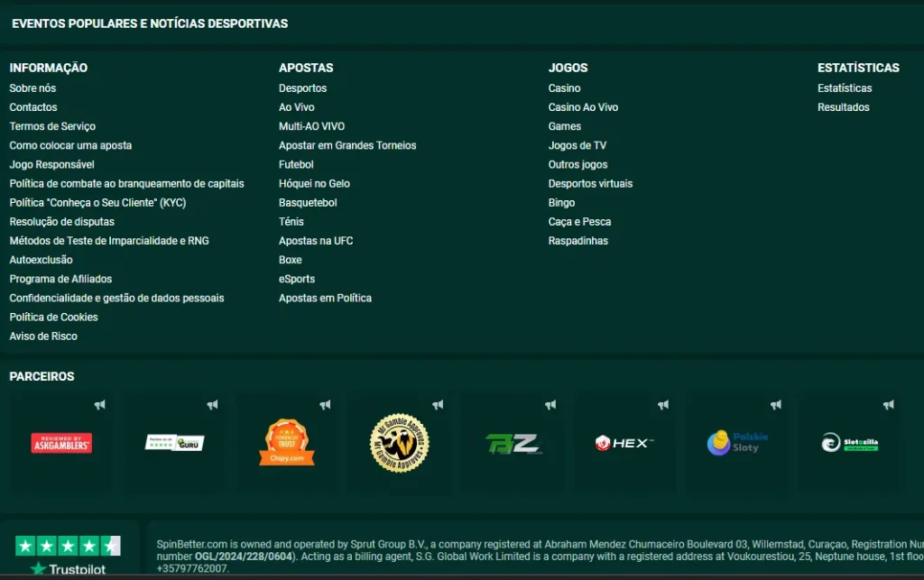
Task: Click the megaphone icon on the Mr Gamble card
Action: pyautogui.click(x=438, y=404)
